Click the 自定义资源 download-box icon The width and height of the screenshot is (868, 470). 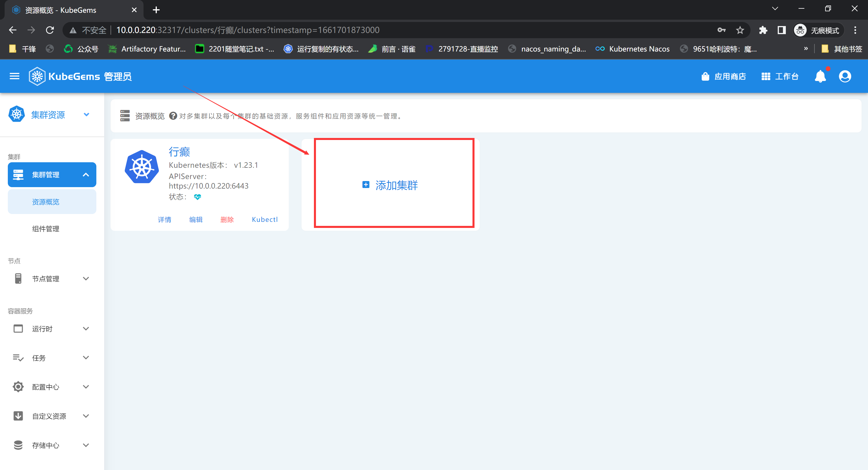coord(18,416)
